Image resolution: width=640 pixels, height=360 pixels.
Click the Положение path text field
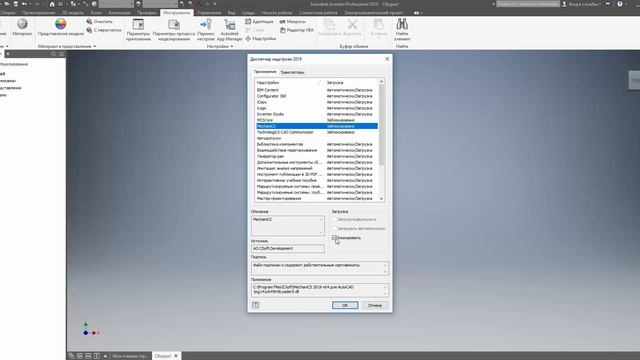point(320,290)
